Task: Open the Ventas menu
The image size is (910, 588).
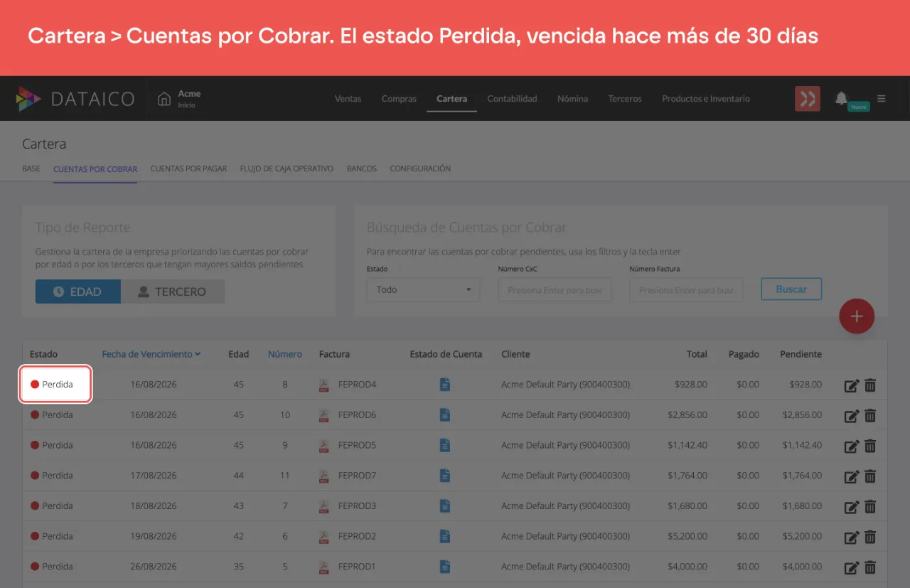Action: point(348,99)
